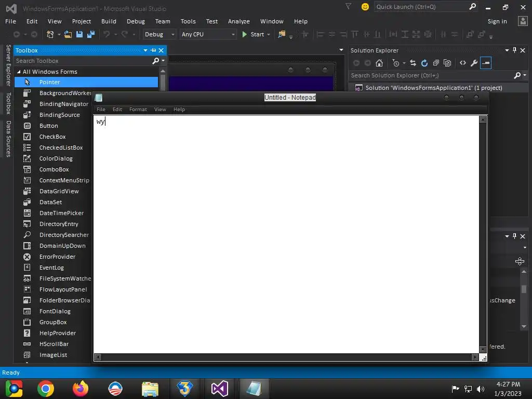Select GroupBox in Toolbox
Screen dimensions: 532x399
click(53, 322)
